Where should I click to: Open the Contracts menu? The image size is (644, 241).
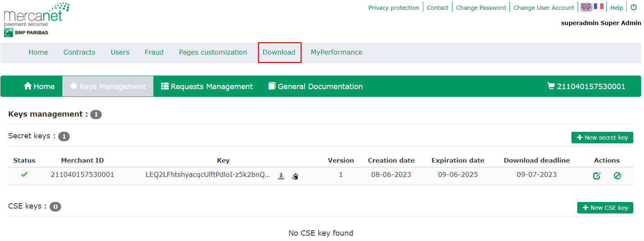[x=79, y=52]
